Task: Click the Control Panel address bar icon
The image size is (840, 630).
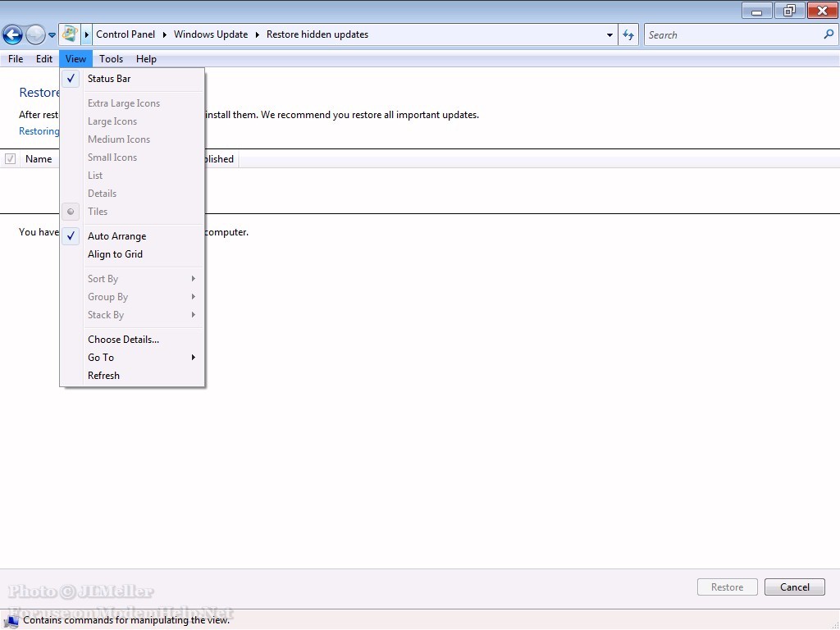Action: coord(70,34)
